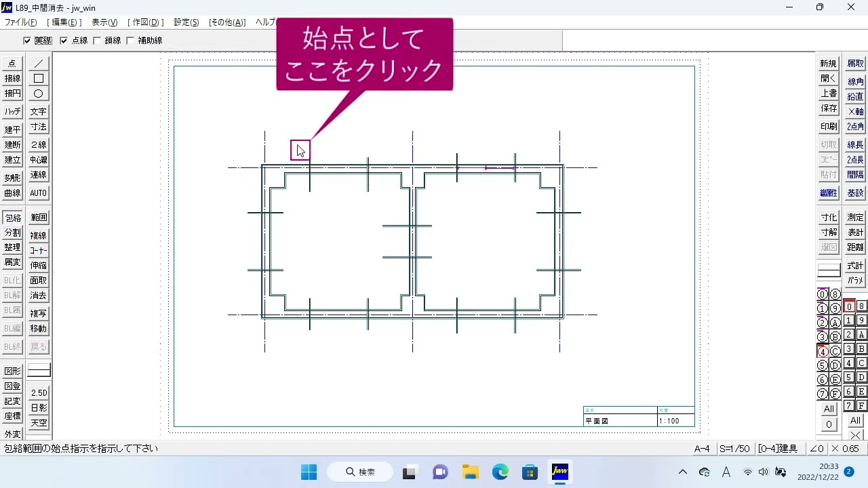Choose the 移動 move tool

pyautogui.click(x=39, y=329)
